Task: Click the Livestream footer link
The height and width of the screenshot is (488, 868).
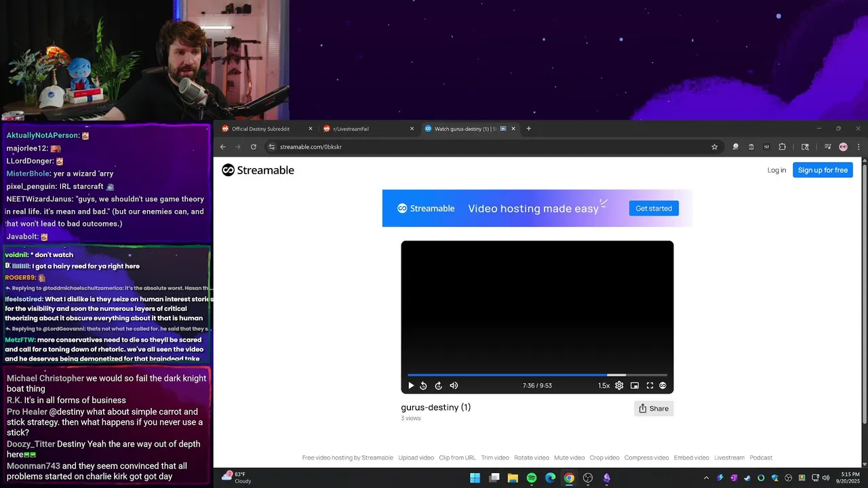Action: [729, 457]
